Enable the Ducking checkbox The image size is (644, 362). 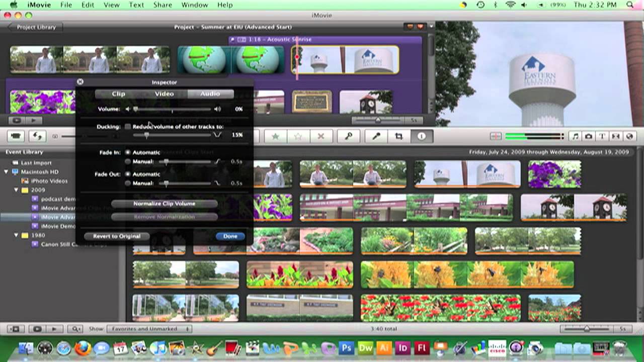(128, 127)
